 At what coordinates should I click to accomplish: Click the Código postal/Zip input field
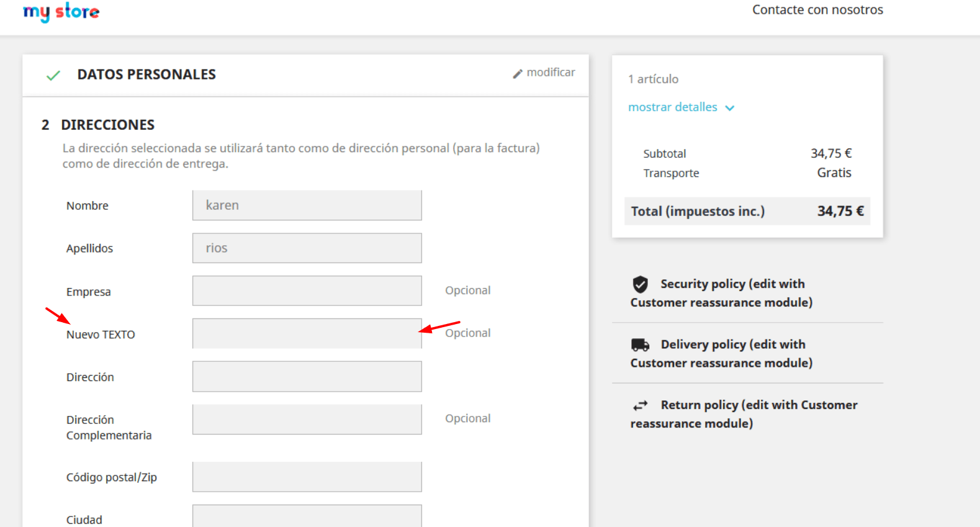click(307, 477)
